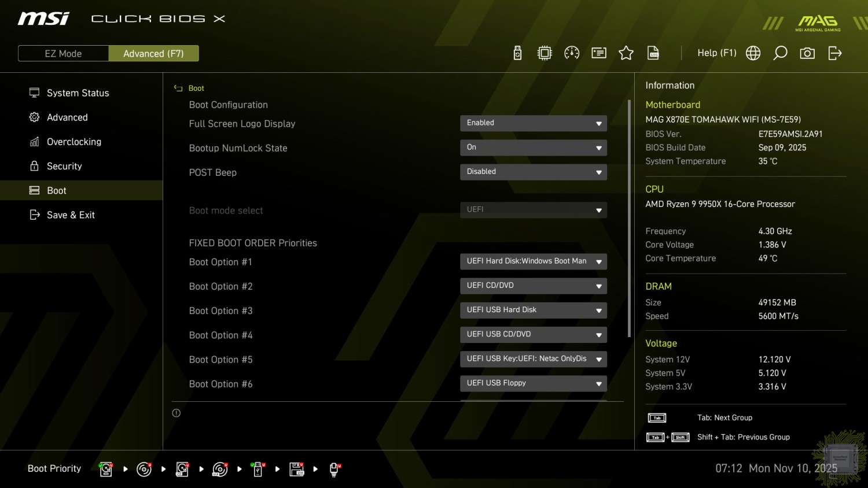Expand the Full Screen Logo Display dropdown
Image resolution: width=868 pixels, height=488 pixels.
(x=533, y=123)
